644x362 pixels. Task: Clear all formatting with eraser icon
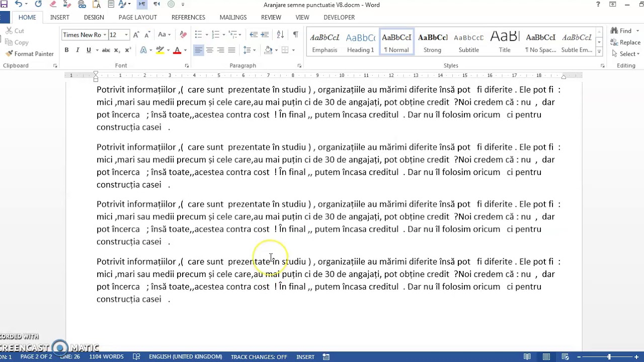pyautogui.click(x=183, y=35)
